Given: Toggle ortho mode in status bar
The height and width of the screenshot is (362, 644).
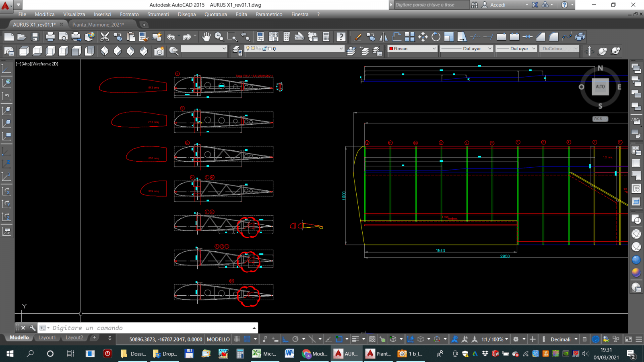Looking at the screenshot, I should tap(285, 339).
